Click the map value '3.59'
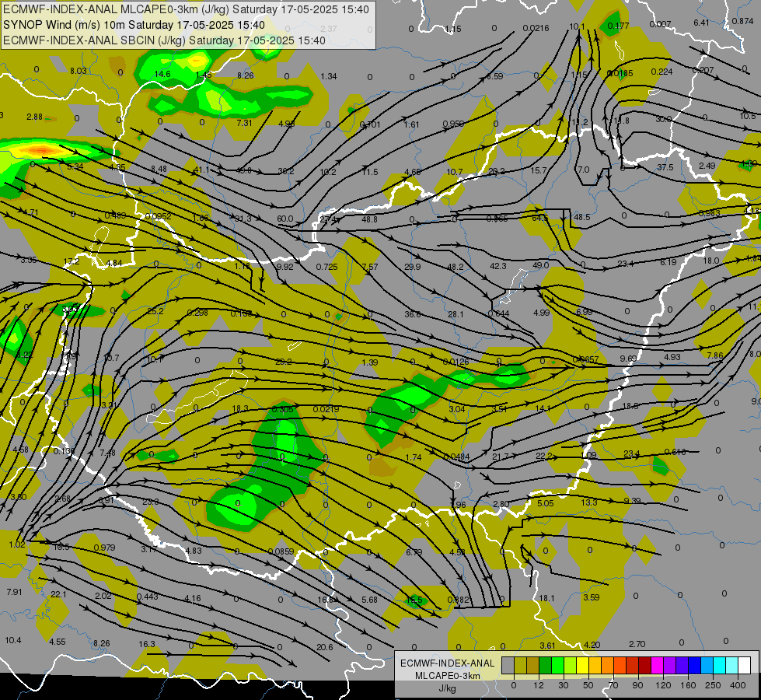The height and width of the screenshot is (700, 761). [x=591, y=597]
